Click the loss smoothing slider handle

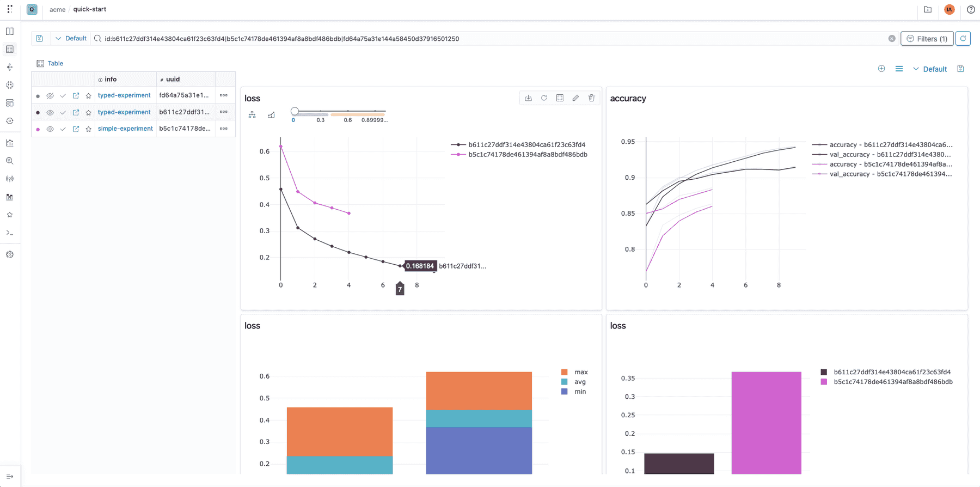point(295,111)
